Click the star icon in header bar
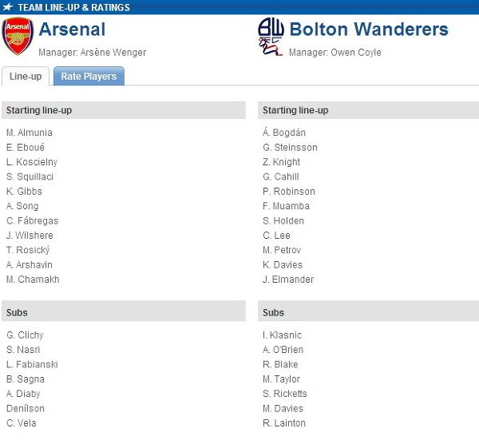The image size is (479, 448). point(8,7)
